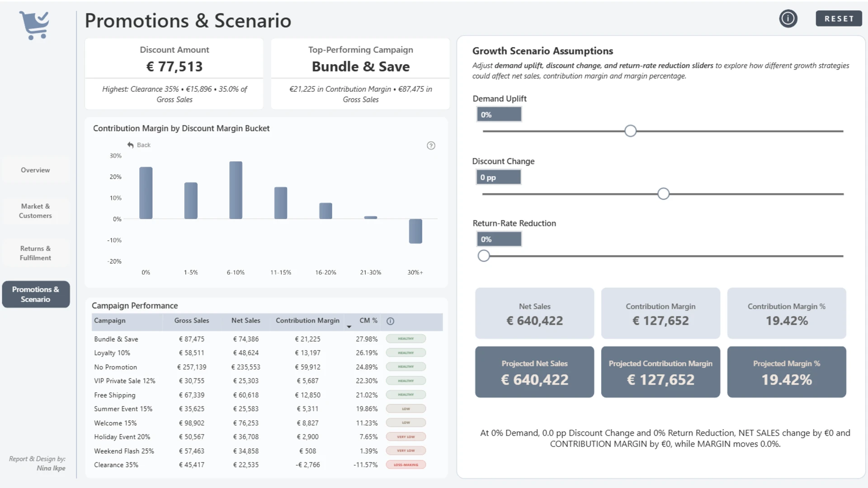The image size is (868, 488).
Task: Switch to Returns & Fulfilment page
Action: pos(35,253)
